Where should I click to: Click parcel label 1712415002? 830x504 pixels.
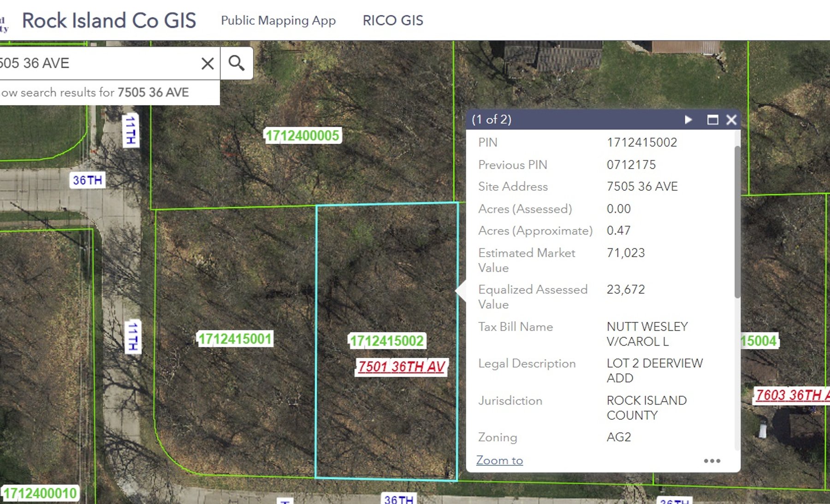tap(386, 341)
